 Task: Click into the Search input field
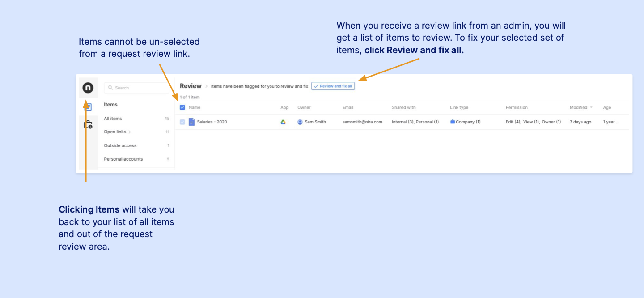tap(139, 88)
